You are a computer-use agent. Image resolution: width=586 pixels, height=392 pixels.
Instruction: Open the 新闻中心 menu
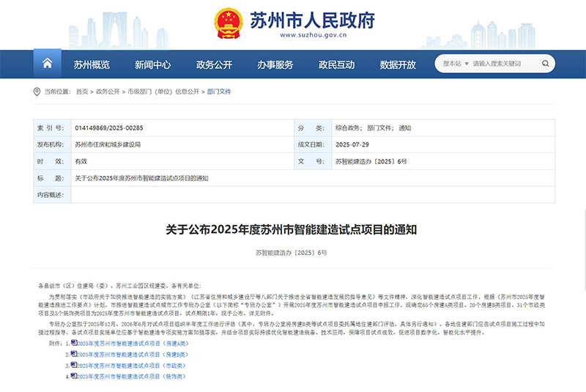(x=153, y=64)
